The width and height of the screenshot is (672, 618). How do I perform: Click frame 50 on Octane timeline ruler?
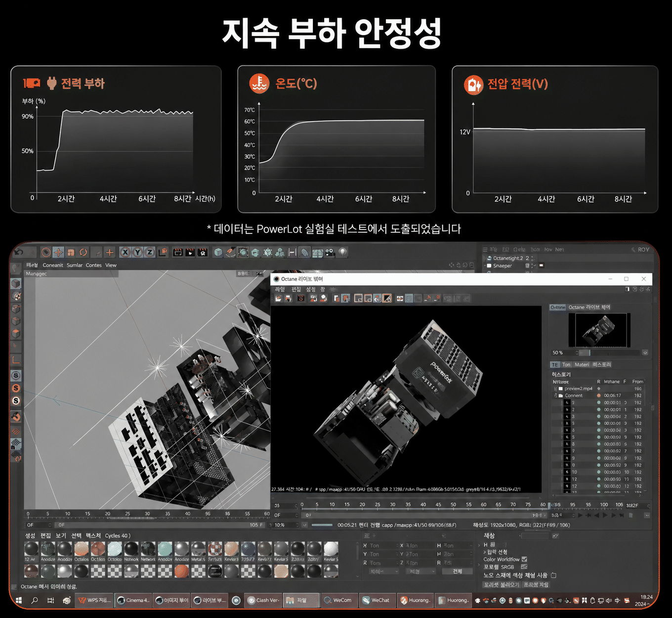point(453,505)
